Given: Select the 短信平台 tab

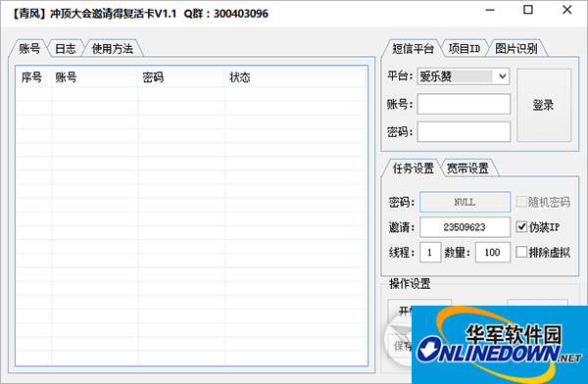Looking at the screenshot, I should coord(413,48).
